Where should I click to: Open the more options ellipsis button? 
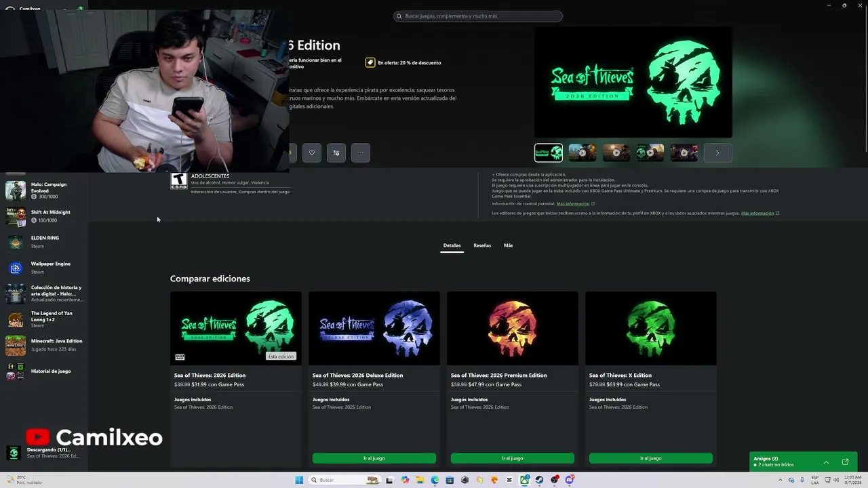point(361,152)
